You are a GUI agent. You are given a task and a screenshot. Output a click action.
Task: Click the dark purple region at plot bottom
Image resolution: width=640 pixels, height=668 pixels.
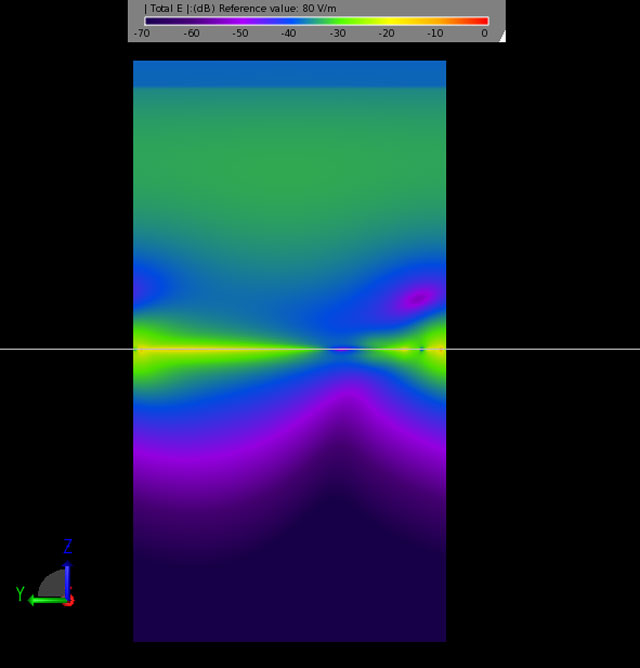(289, 610)
